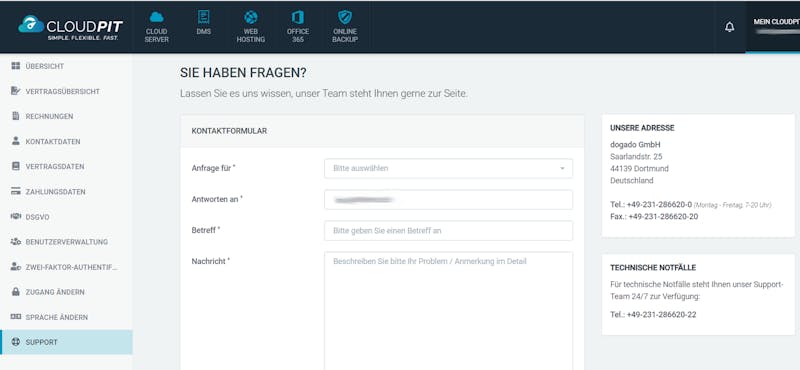Open the Online Backup shield icon
800x370 pixels.
345,17
